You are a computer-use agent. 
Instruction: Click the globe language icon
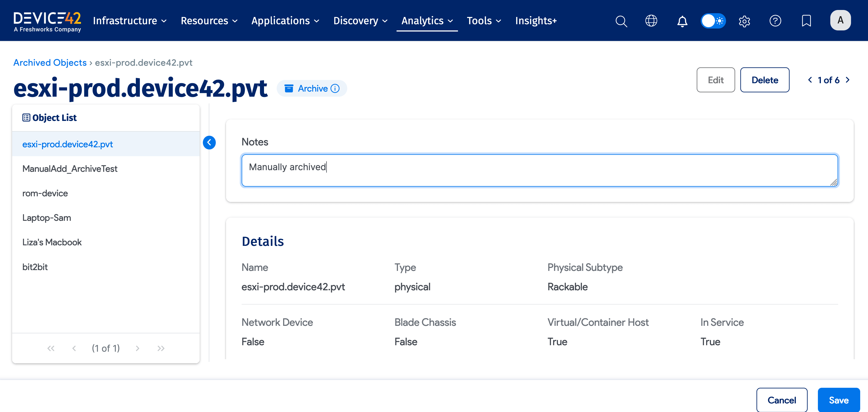coord(651,21)
